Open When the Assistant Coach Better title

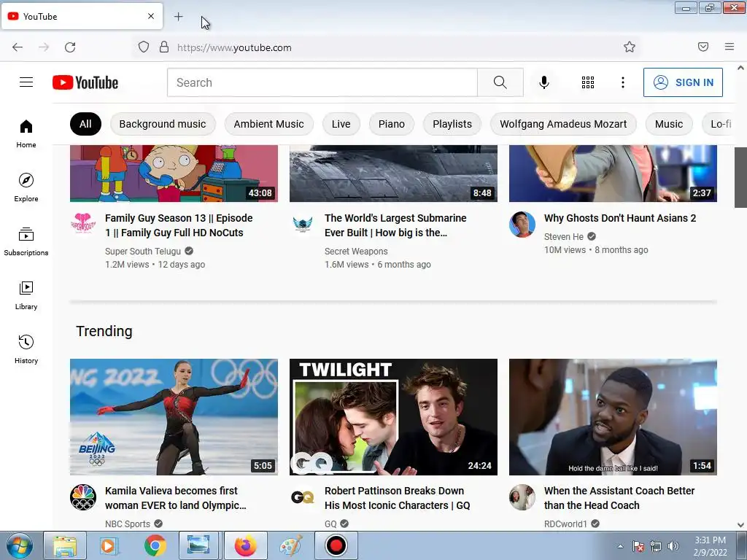point(619,498)
